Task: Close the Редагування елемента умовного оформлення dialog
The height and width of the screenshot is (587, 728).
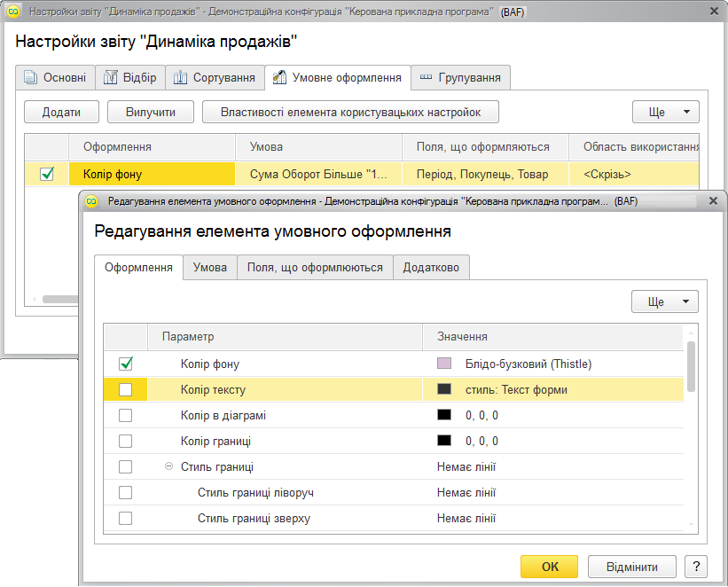Action: tap(713, 200)
